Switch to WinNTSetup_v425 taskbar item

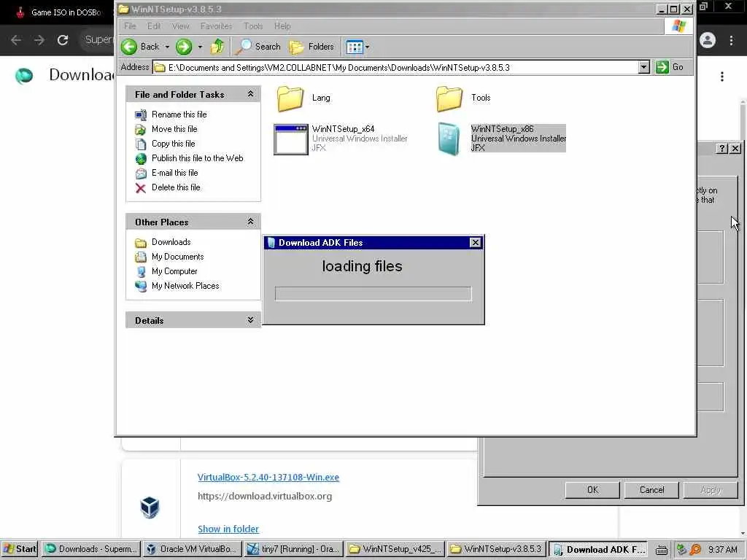(395, 549)
